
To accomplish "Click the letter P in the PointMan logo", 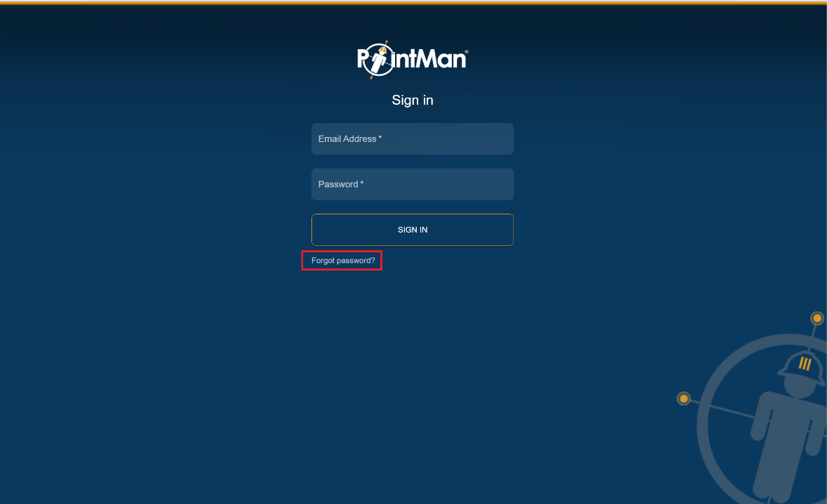I will [x=363, y=60].
